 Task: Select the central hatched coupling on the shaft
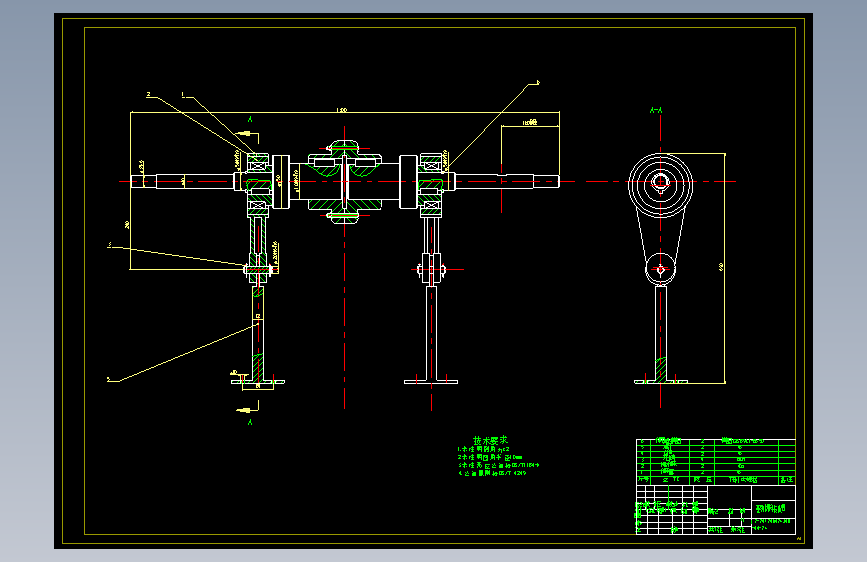pos(344,182)
